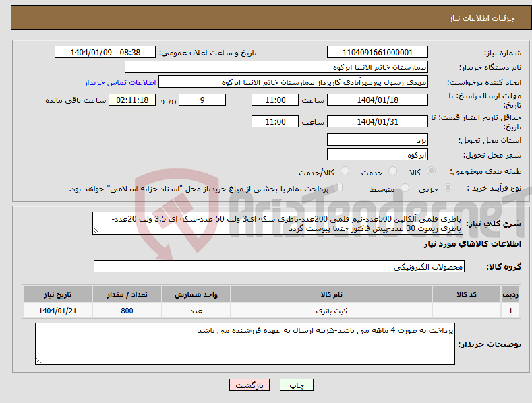Select the متوسط purchase type radio
The height and width of the screenshot is (403, 532).
[405, 187]
